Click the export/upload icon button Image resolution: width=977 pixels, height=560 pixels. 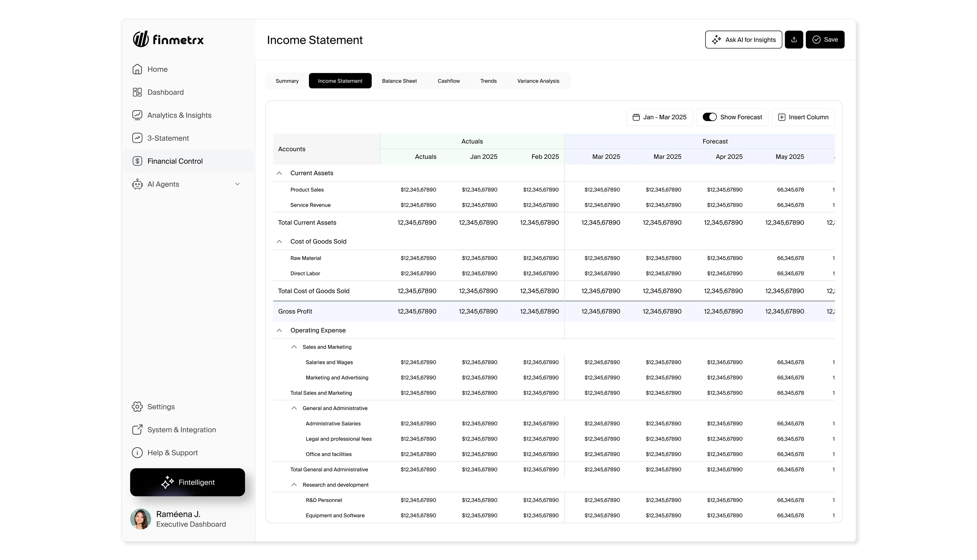pyautogui.click(x=793, y=39)
